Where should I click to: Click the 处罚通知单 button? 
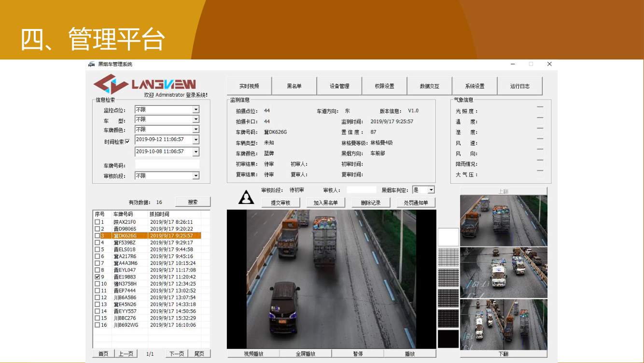point(416,203)
